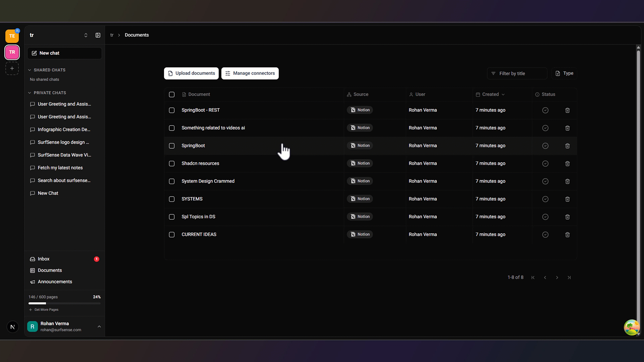Open Inbox in the sidebar
The image size is (644, 362).
44,259
